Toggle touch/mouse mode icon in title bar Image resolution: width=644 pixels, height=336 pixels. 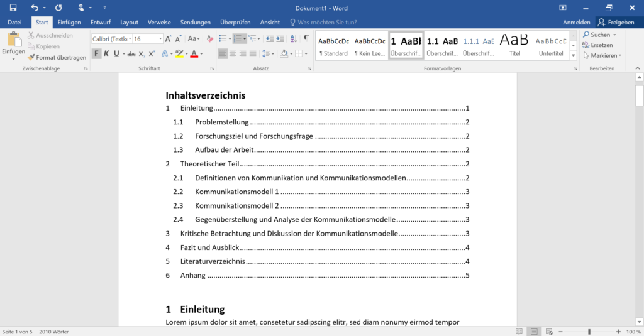[81, 8]
